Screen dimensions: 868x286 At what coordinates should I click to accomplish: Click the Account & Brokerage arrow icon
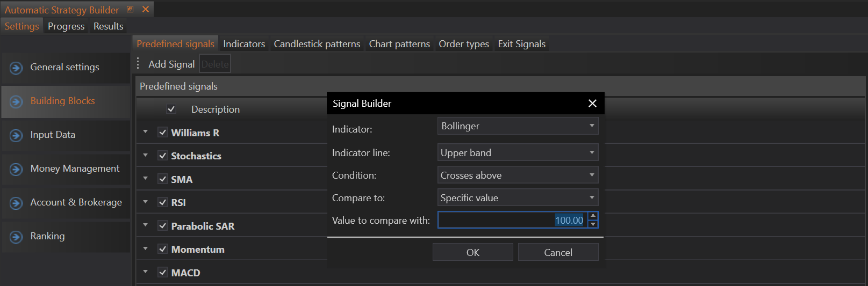tap(16, 203)
